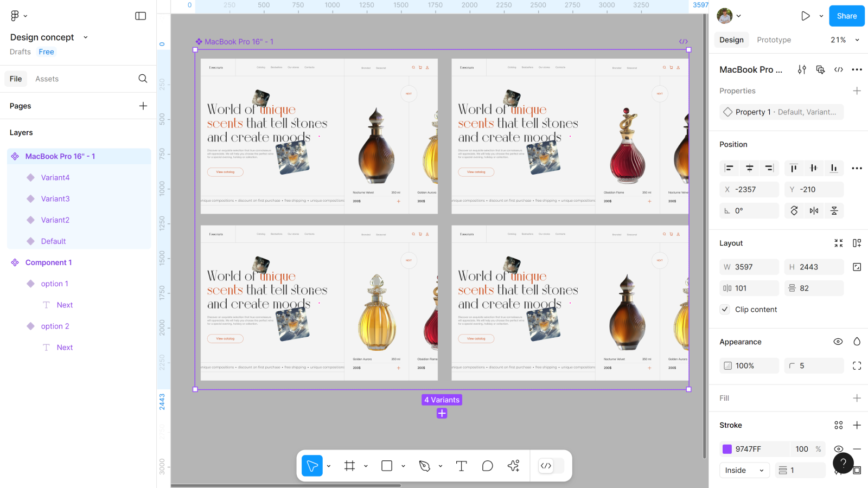
Task: Switch to the Prototype tab
Action: tap(774, 40)
